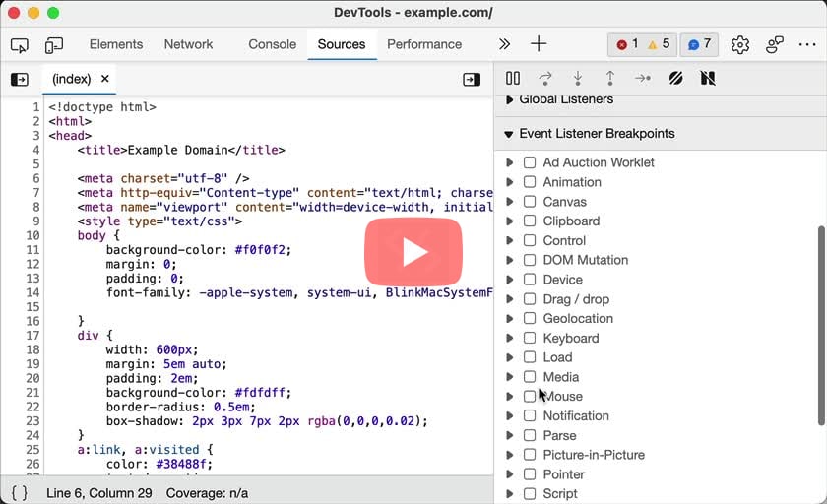Open DevTools settings gear
Image resolution: width=827 pixels, height=504 pixels.
740,45
